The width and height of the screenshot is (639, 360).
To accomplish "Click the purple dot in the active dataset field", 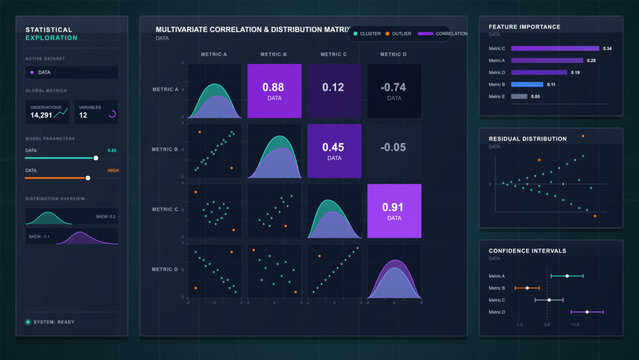I will (x=32, y=73).
